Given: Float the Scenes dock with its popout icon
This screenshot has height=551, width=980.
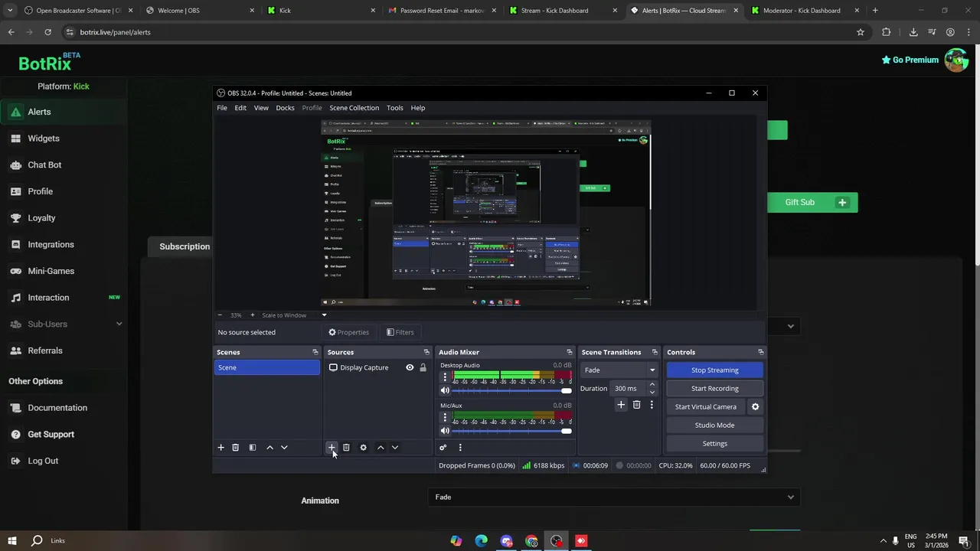Looking at the screenshot, I should pyautogui.click(x=315, y=352).
